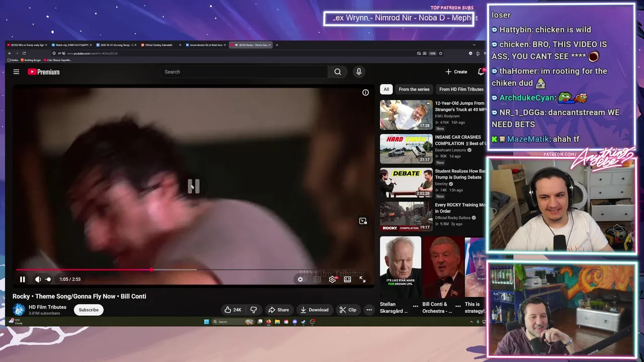
Task: Open options menu for Bill Conti short
Action: tap(458, 306)
